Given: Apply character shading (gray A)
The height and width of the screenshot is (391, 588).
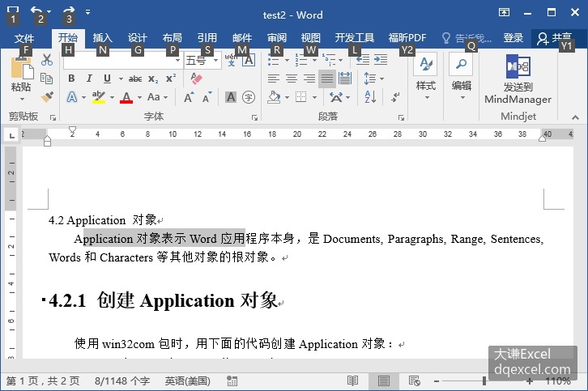Looking at the screenshot, I should click(x=231, y=97).
